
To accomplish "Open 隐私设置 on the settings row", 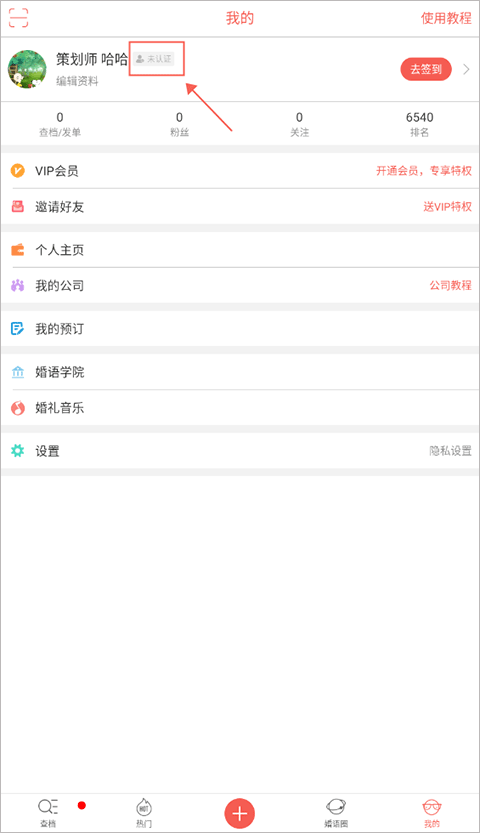I will (450, 451).
